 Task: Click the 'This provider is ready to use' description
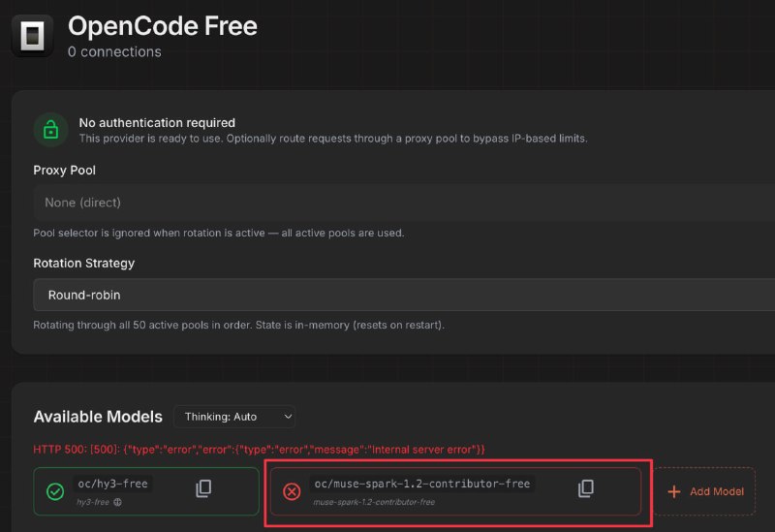click(333, 139)
